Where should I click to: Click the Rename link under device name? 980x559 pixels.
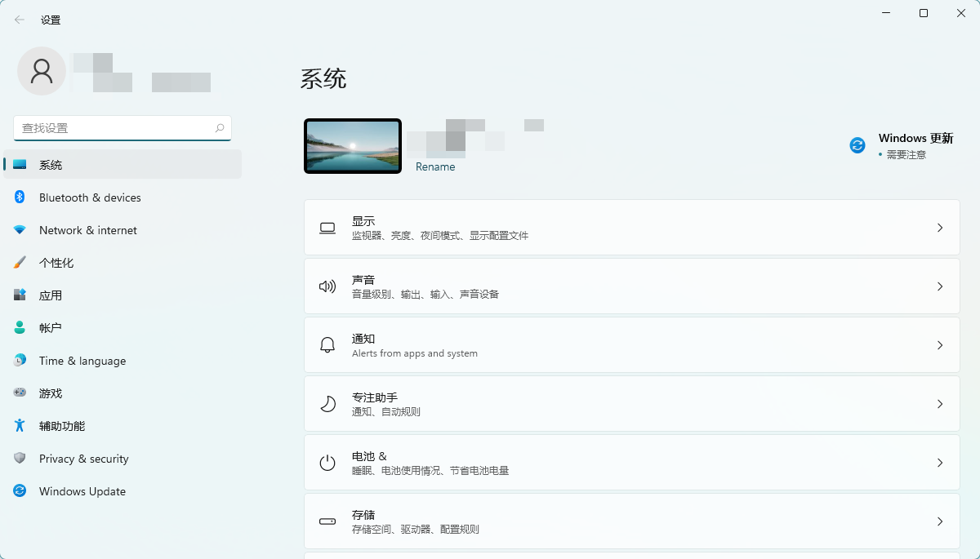coord(435,167)
